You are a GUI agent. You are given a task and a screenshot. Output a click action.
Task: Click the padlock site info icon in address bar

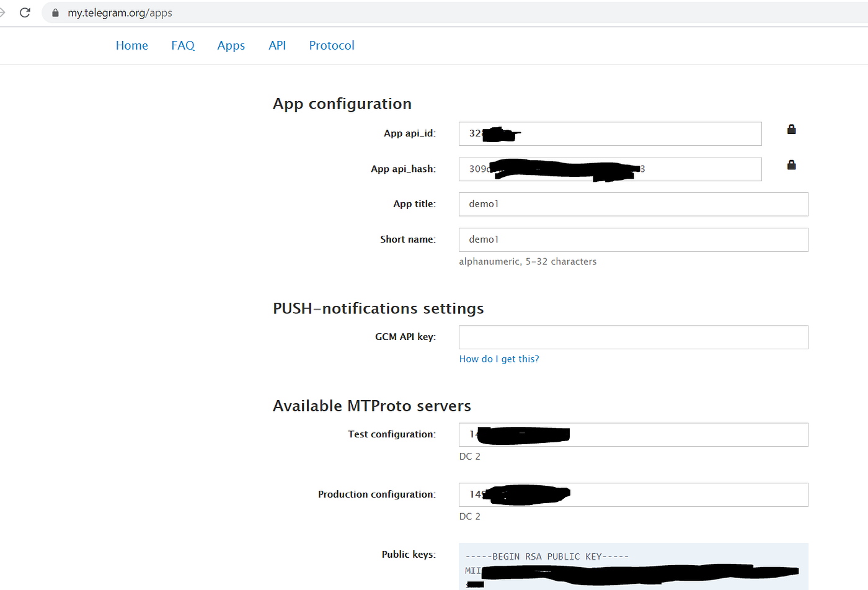55,12
